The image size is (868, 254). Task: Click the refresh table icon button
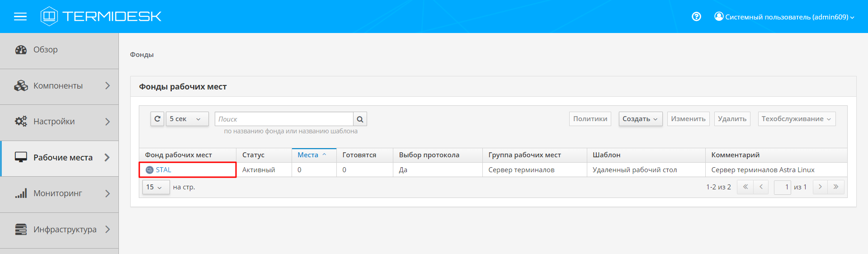[x=157, y=119]
